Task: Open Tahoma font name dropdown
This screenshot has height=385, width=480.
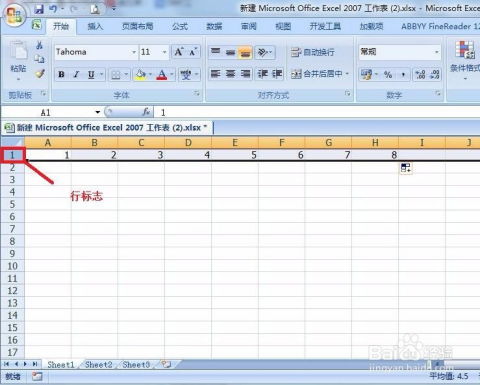Action: click(x=134, y=52)
